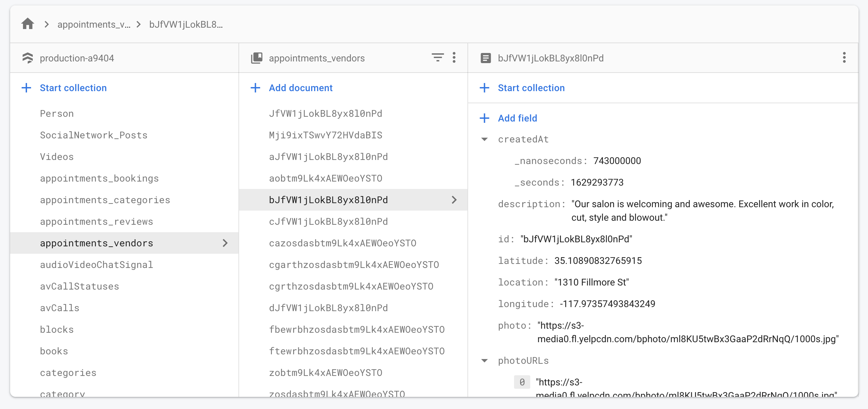The width and height of the screenshot is (868, 409).
Task: Click the plus icon next to Add field
Action: coord(484,118)
